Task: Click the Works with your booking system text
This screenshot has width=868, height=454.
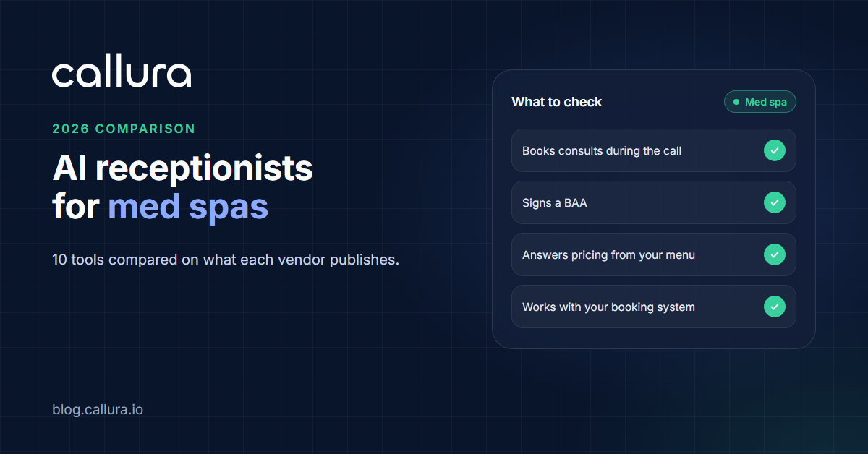Action: pyautogui.click(x=608, y=307)
